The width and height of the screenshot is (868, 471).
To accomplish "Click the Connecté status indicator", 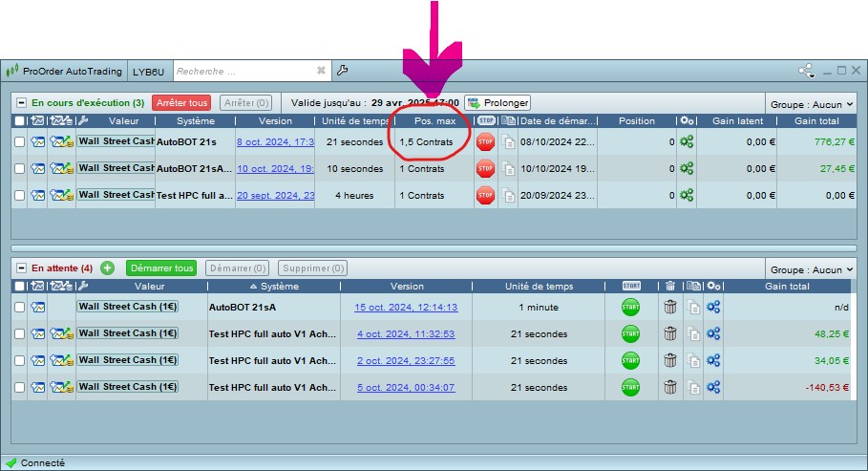I will click(35, 462).
